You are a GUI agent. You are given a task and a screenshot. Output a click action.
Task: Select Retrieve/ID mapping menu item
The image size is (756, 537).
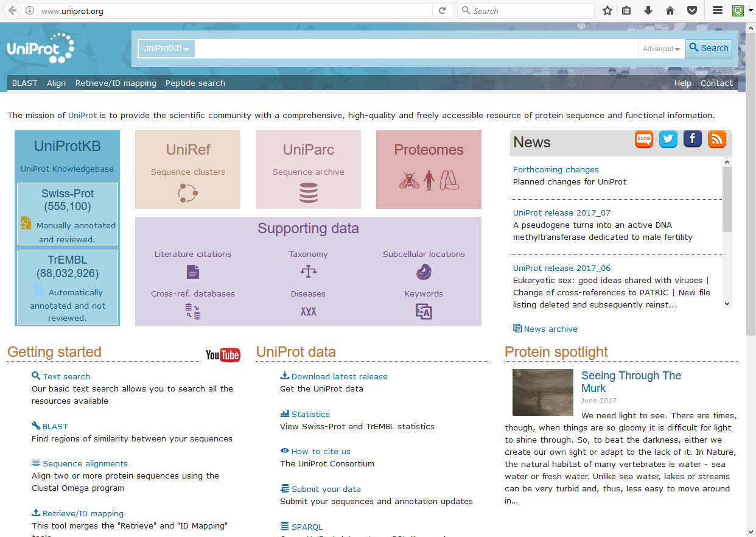116,83
